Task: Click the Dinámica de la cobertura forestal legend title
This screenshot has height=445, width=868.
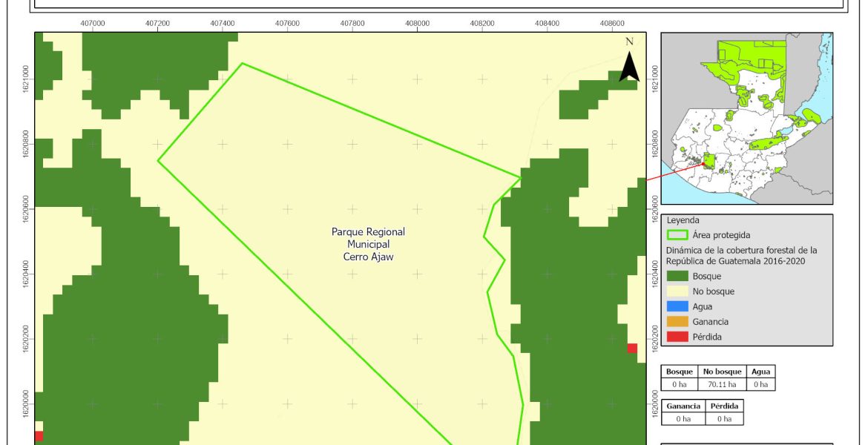Action: click(x=741, y=255)
